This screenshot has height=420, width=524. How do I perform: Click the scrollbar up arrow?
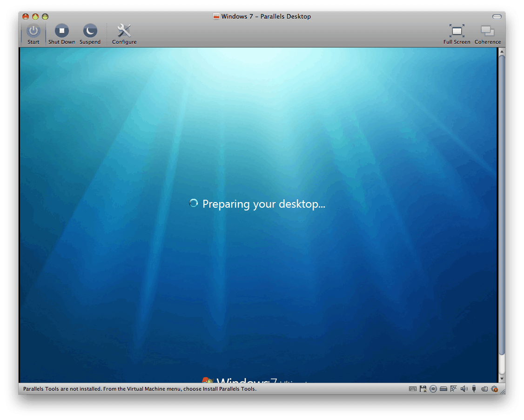click(502, 52)
